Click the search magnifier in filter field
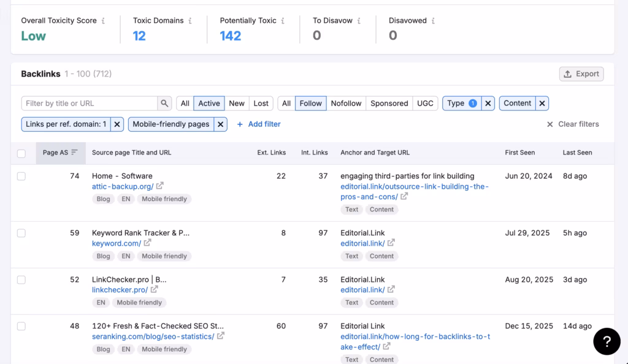Image resolution: width=628 pixels, height=364 pixels. 164,103
